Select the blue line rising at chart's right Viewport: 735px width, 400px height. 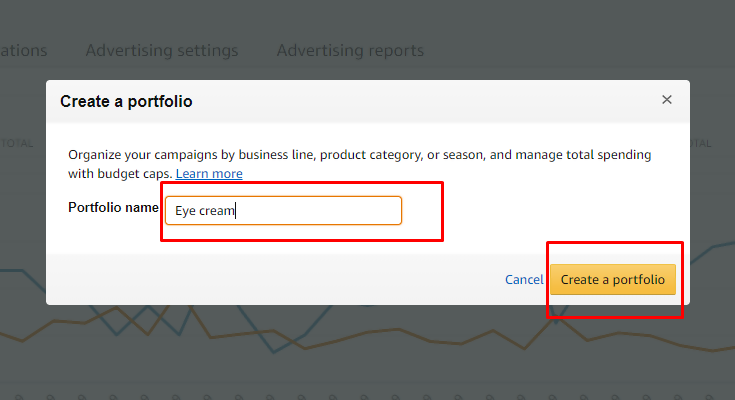pos(712,246)
